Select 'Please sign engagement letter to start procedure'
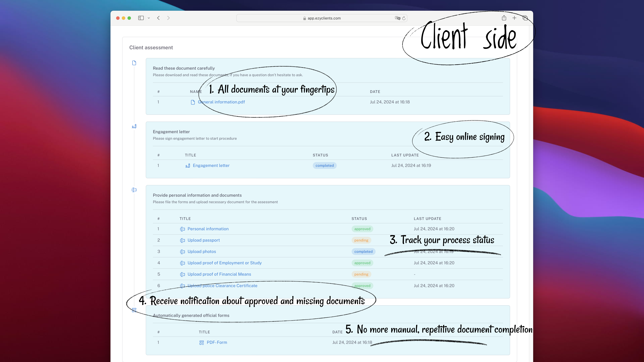Screen dimensions: 644x362 coord(195,138)
